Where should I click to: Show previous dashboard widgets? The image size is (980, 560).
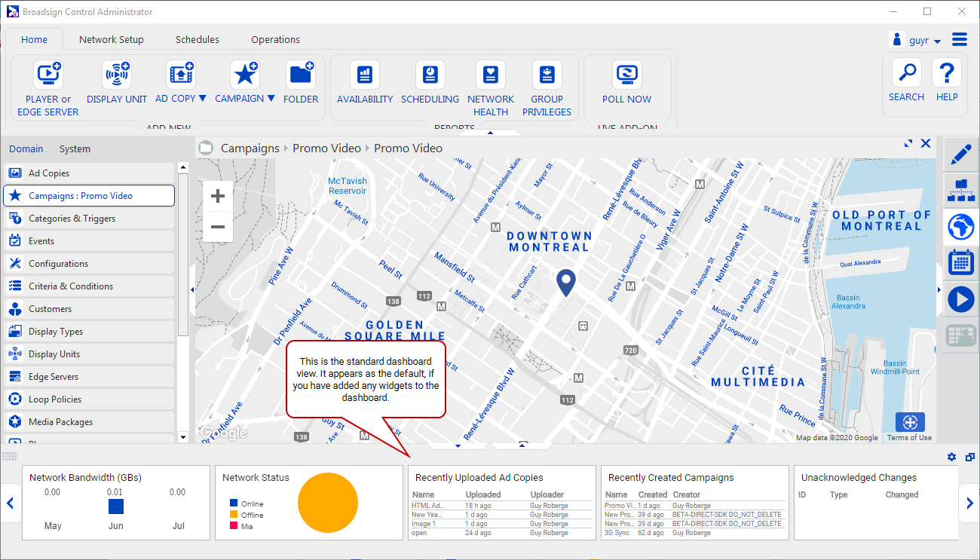11,503
